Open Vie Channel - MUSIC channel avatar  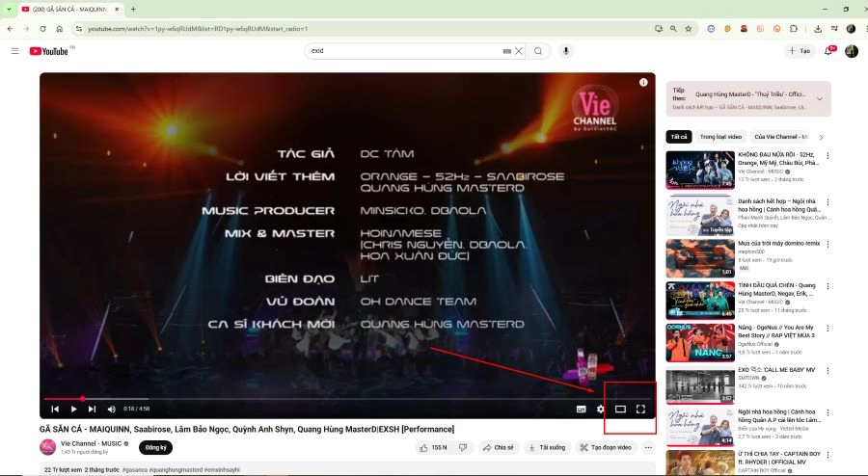(47, 447)
